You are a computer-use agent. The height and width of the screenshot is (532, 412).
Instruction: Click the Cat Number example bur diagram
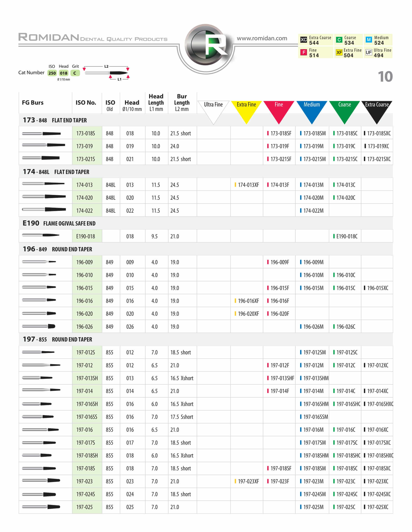point(106,73)
